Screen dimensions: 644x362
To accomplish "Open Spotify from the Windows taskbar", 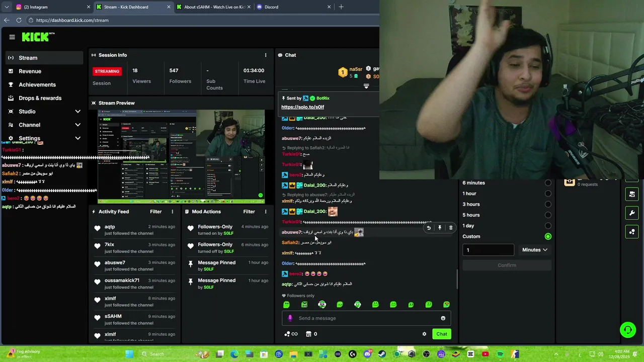I will (x=500, y=354).
